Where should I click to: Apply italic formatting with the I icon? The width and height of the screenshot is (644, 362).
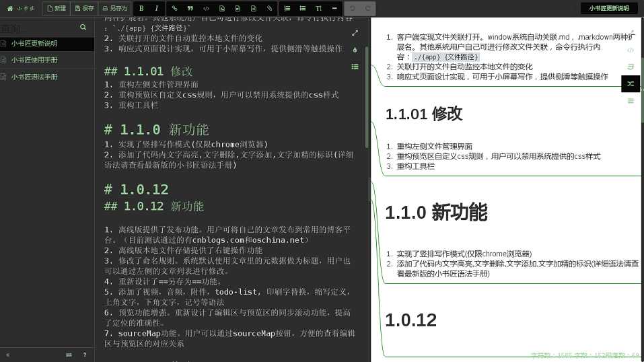click(157, 9)
